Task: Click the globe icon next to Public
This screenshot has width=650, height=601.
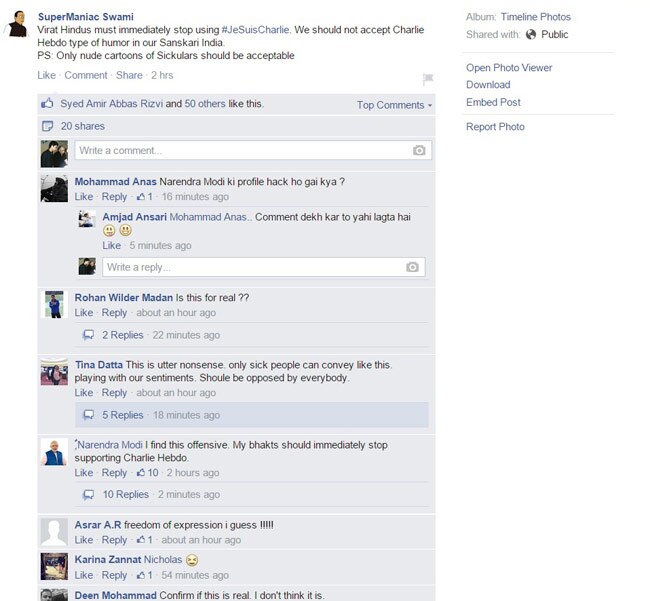Action: (x=531, y=34)
